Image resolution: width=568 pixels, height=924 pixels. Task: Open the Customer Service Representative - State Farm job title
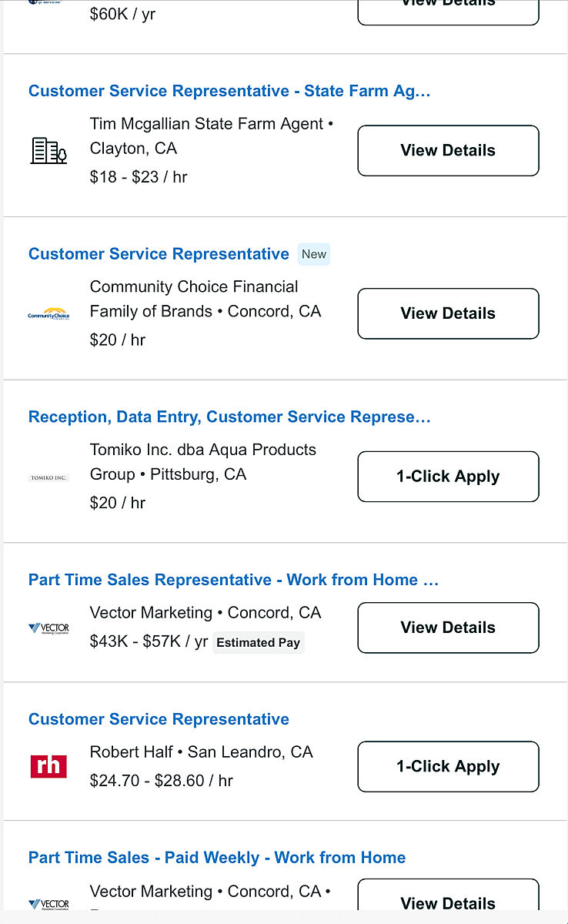point(229,91)
